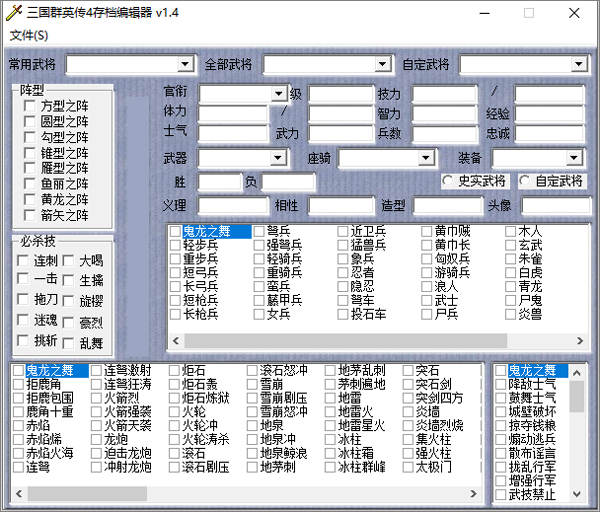600x512 pixels.
Task: Check the 降敌士气 strategy
Action: coord(501,384)
